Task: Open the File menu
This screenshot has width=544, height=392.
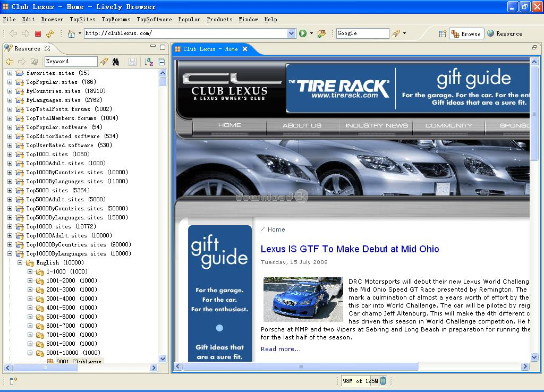Action: coord(10,20)
